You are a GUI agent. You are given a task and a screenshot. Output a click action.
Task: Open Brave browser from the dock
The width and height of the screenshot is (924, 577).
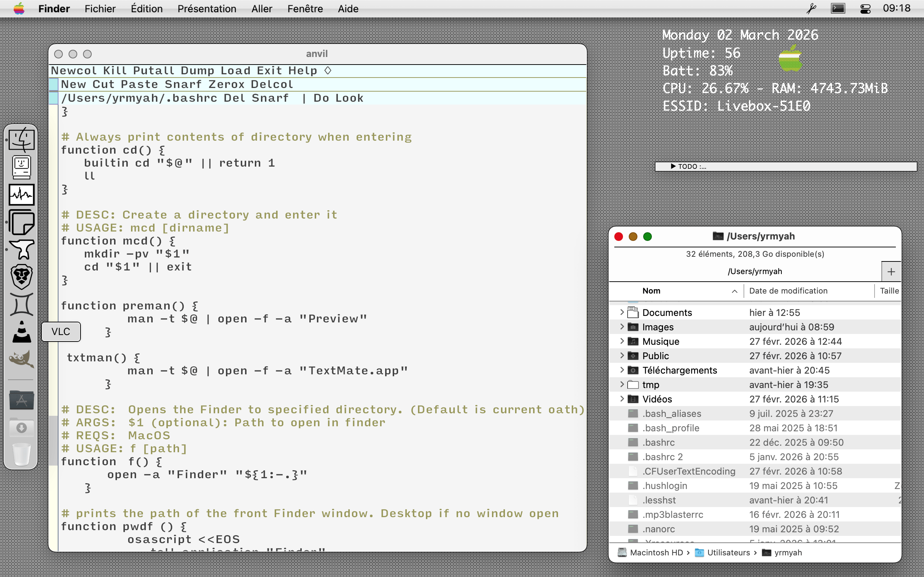(x=21, y=277)
